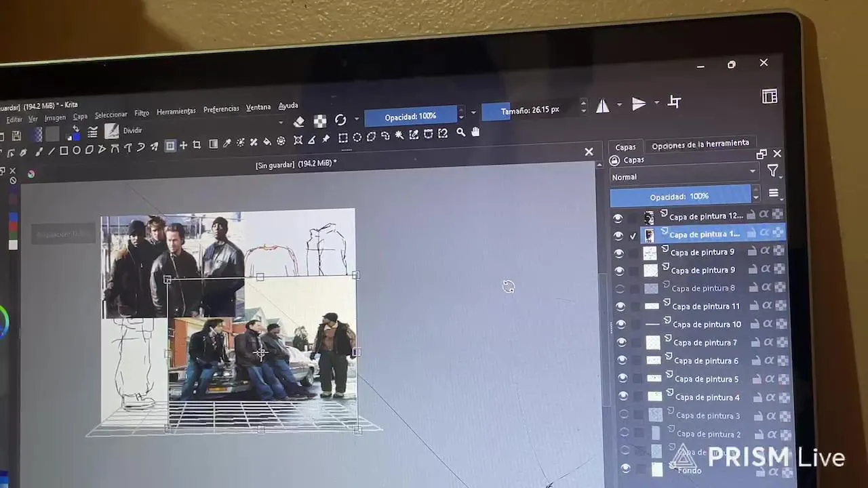Show the hidden Capa de pintura 3 layer
The image size is (868, 488).
tap(624, 415)
